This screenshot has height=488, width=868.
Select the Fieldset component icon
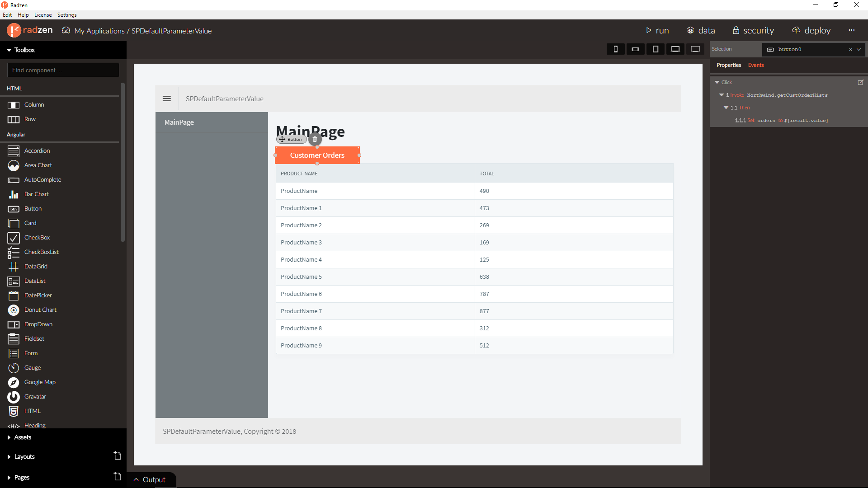[x=14, y=339]
